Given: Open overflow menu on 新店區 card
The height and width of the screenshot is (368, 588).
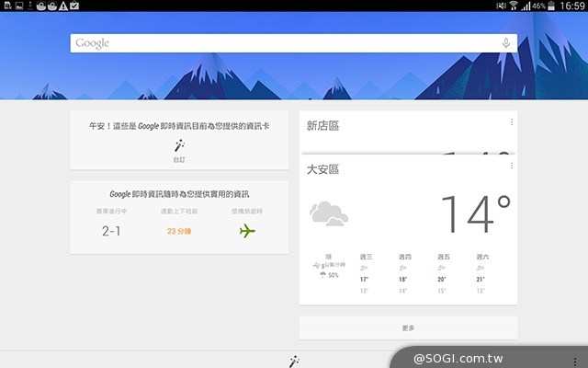Looking at the screenshot, I should 511,122.
